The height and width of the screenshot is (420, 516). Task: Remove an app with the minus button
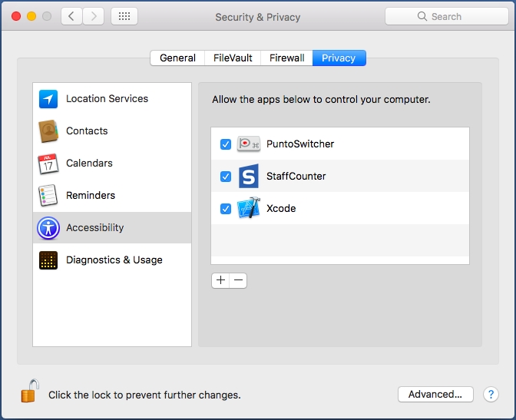pos(238,280)
